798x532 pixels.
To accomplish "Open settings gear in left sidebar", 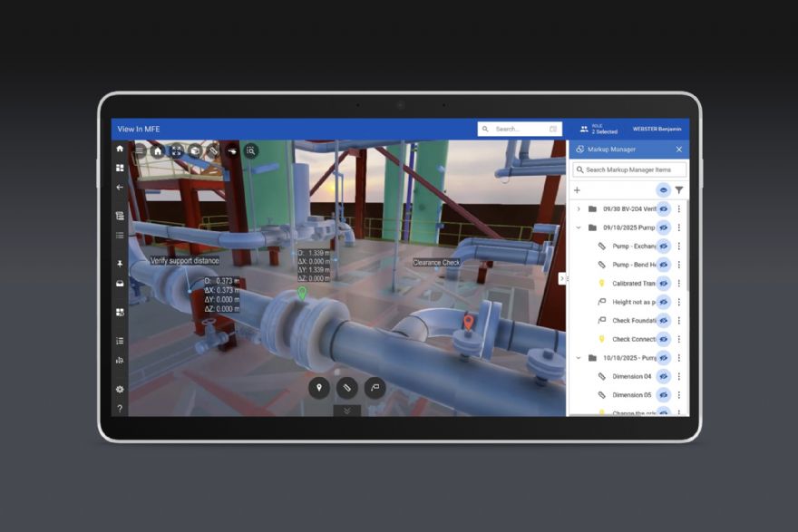I will pyautogui.click(x=120, y=389).
